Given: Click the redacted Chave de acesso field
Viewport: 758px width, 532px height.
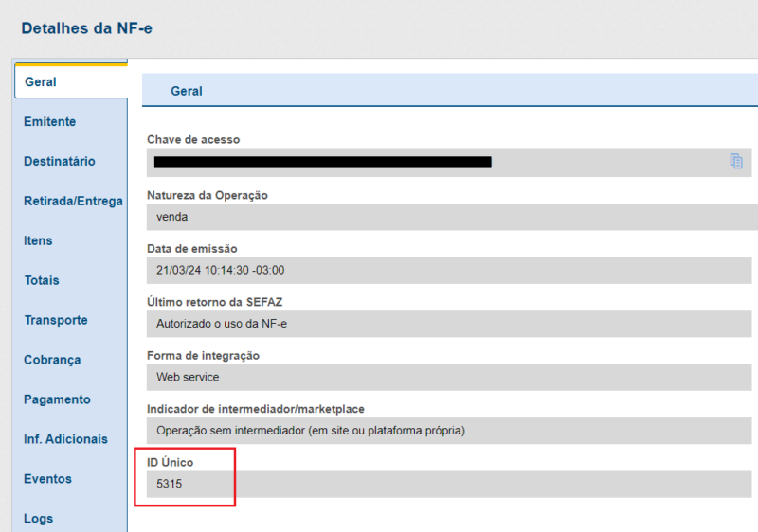Looking at the screenshot, I should tap(322, 162).
